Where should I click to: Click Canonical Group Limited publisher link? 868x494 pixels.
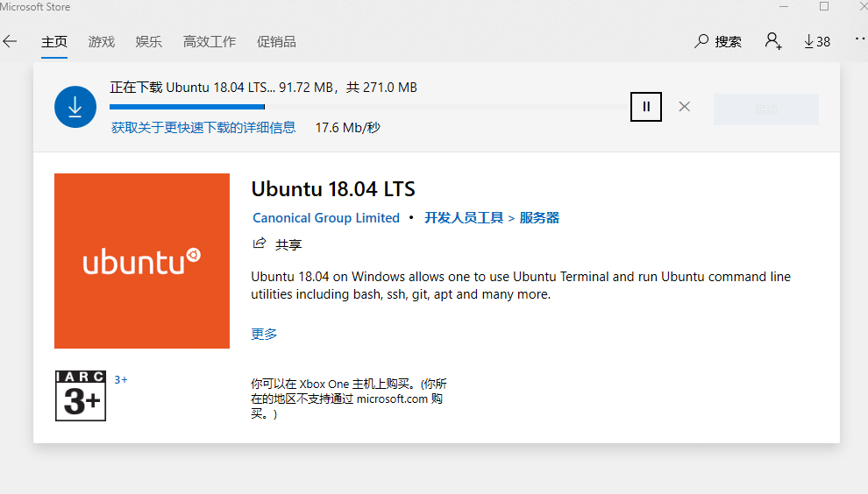coord(326,218)
